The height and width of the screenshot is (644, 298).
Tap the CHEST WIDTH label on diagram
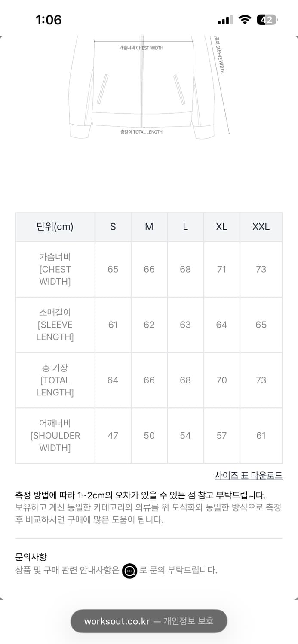141,48
